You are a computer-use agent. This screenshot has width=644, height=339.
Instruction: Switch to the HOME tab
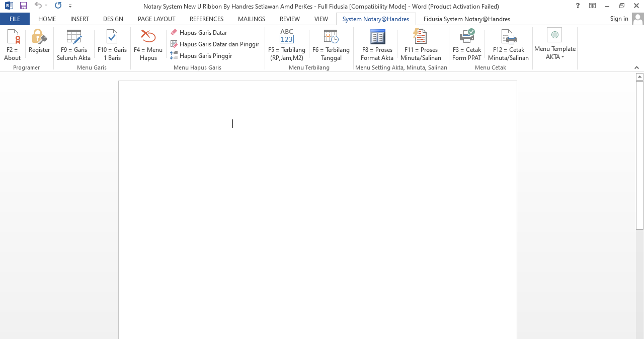click(47, 19)
